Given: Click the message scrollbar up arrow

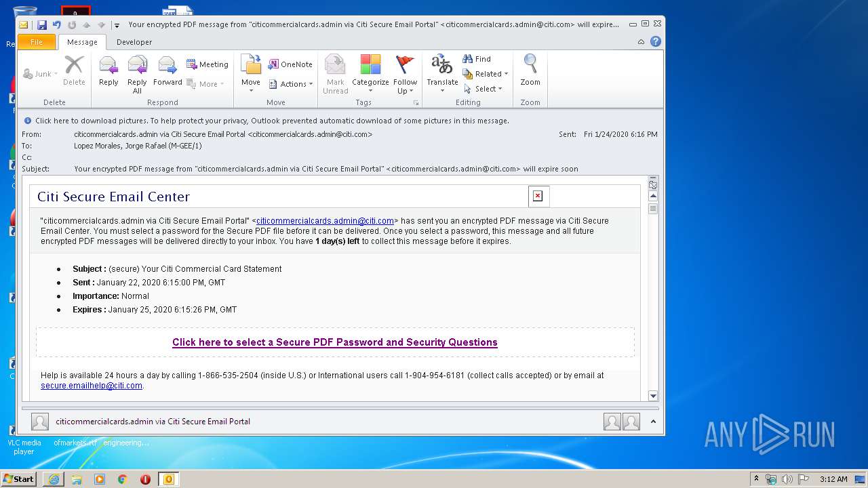Looking at the screenshot, I should [x=653, y=196].
